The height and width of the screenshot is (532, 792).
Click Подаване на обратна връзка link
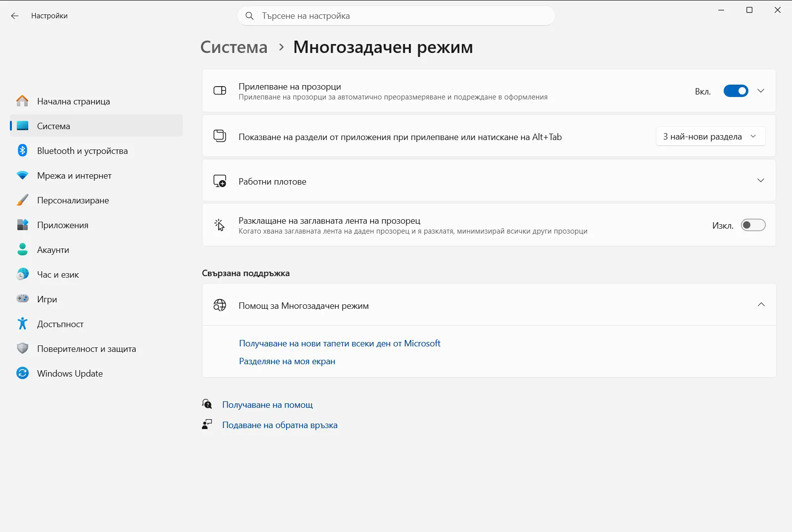(280, 425)
